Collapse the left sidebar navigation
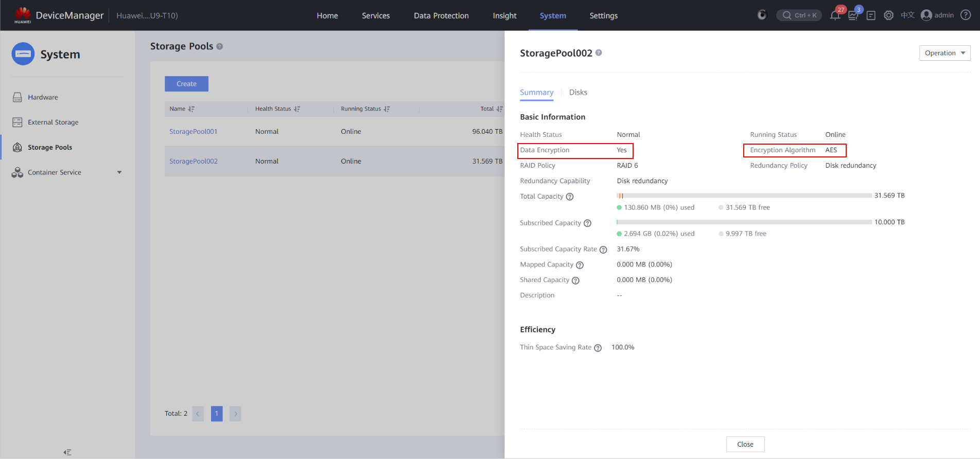Image resolution: width=980 pixels, height=459 pixels. pyautogui.click(x=67, y=452)
